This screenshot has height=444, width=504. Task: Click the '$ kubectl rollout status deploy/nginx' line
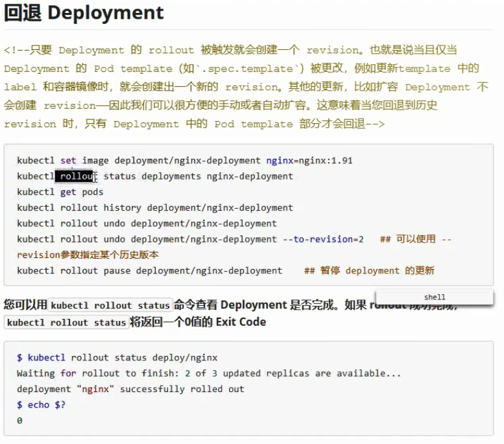117,358
